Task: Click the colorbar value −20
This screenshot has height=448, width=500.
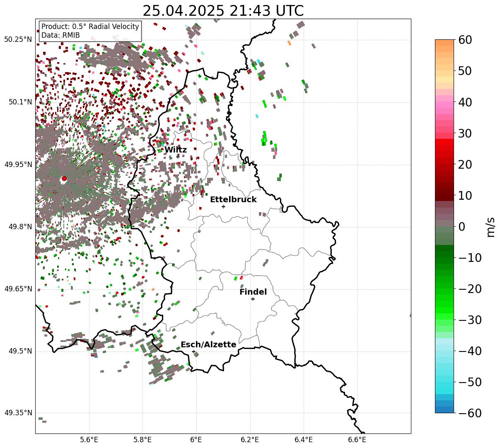Action: click(x=470, y=288)
